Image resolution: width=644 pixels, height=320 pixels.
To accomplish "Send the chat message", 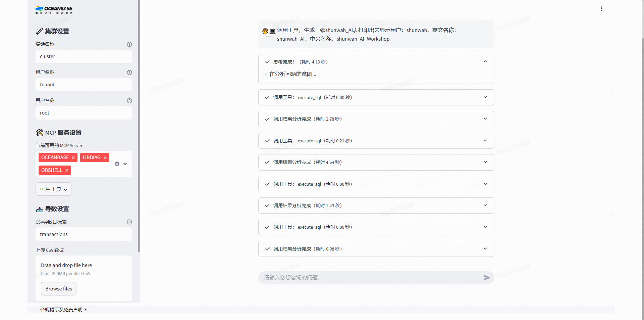I will [487, 278].
